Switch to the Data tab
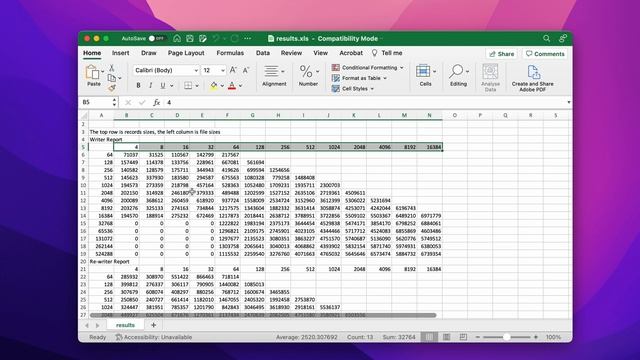This screenshot has height=360, width=640. click(262, 53)
